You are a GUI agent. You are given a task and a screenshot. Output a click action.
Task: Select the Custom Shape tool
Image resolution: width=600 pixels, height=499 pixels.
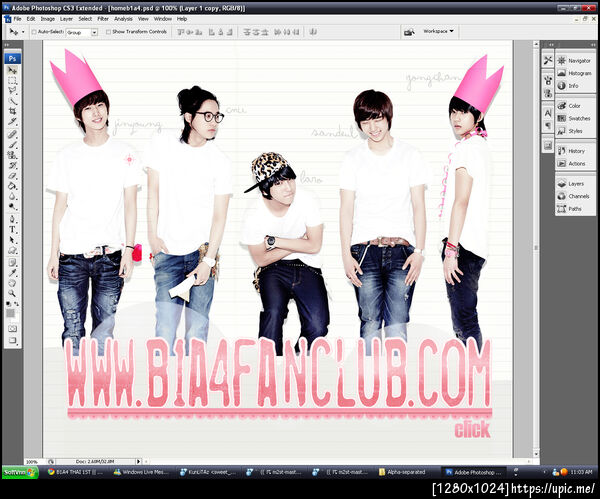(13, 250)
